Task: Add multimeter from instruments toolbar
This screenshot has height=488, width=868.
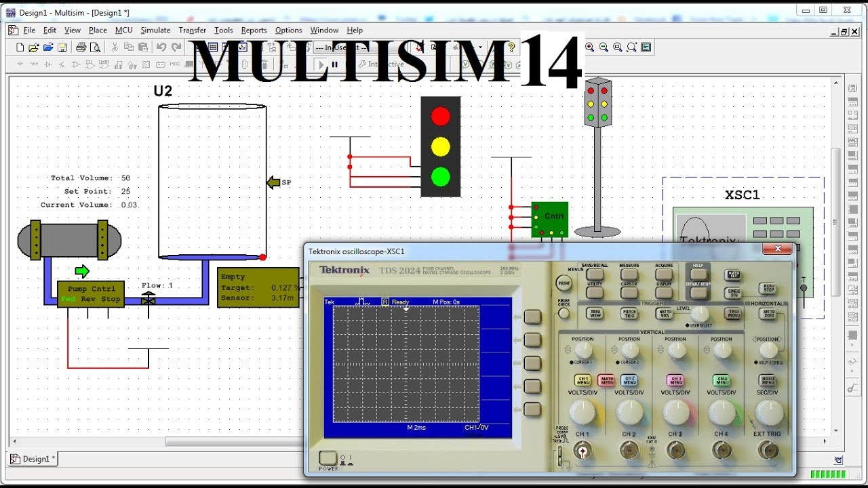Action: coord(853,88)
